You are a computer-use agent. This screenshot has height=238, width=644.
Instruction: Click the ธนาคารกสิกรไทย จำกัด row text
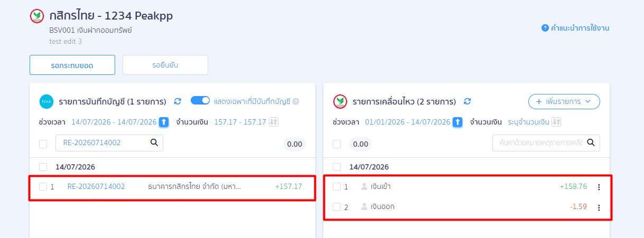[x=194, y=186]
